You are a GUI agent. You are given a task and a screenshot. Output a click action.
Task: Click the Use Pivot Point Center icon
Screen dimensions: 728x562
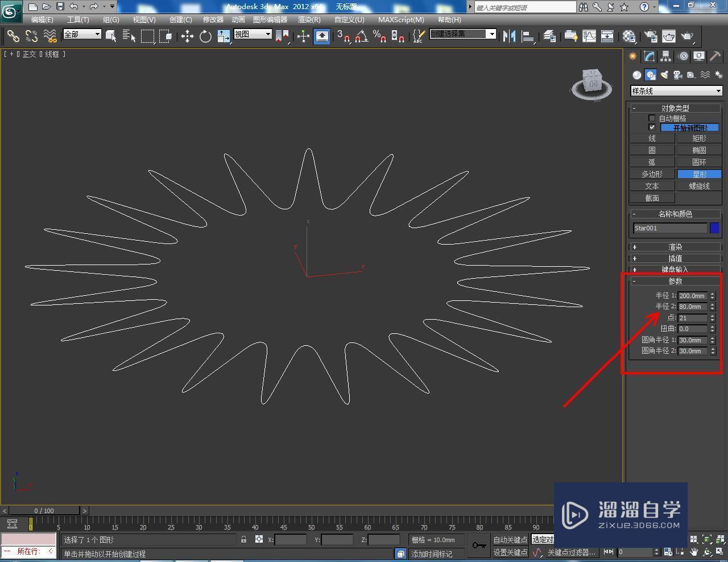282,36
